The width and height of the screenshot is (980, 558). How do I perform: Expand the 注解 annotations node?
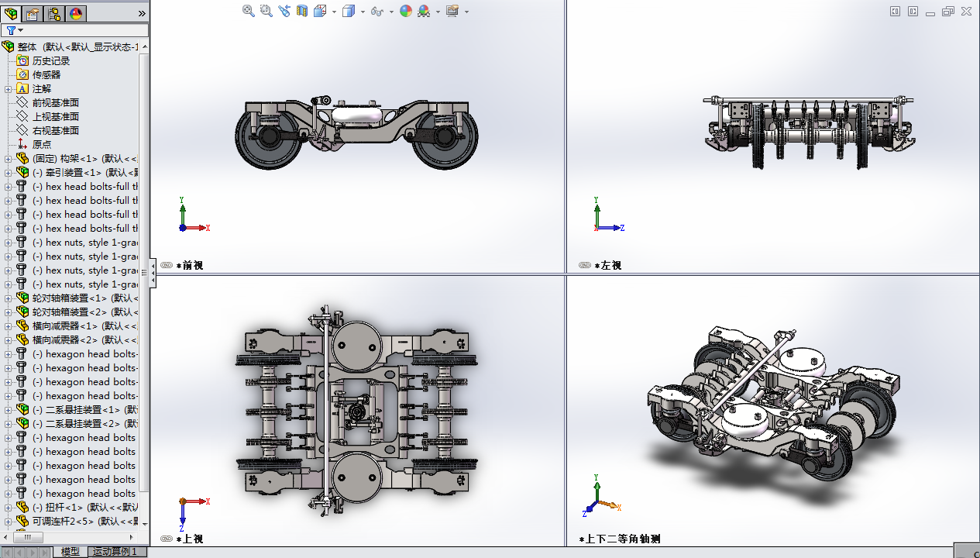pyautogui.click(x=8, y=88)
